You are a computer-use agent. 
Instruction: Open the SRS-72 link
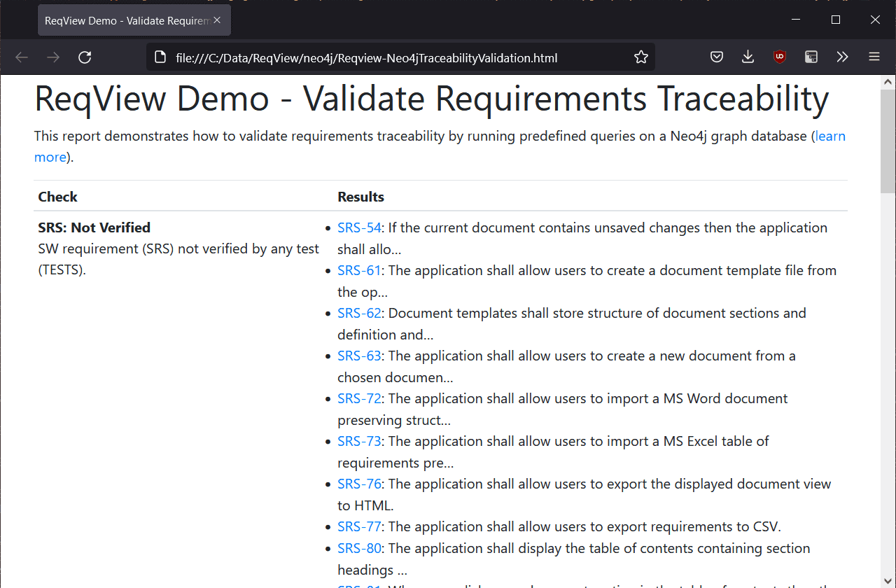coord(359,398)
